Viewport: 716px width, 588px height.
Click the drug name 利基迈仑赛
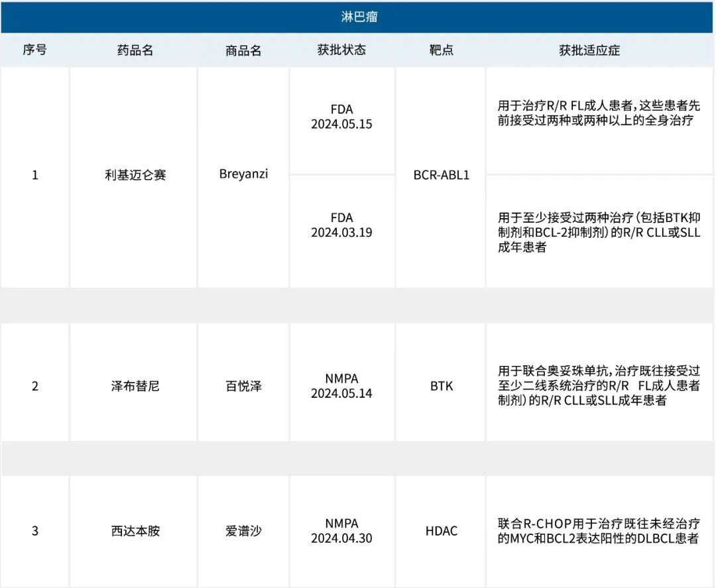point(135,175)
